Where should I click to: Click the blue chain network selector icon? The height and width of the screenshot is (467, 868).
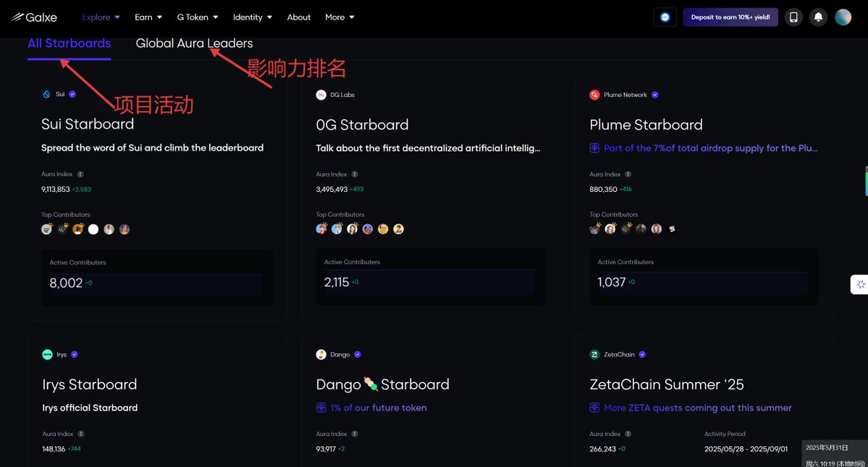coord(665,17)
